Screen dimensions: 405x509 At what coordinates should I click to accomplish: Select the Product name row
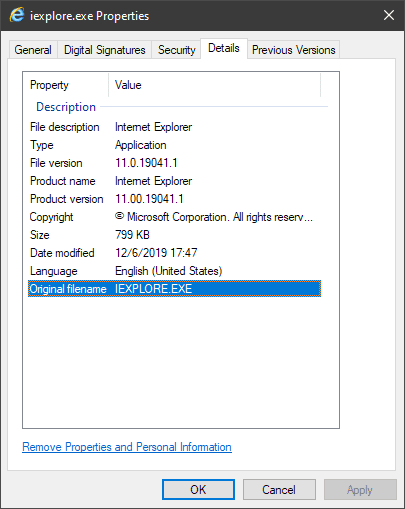[174, 181]
